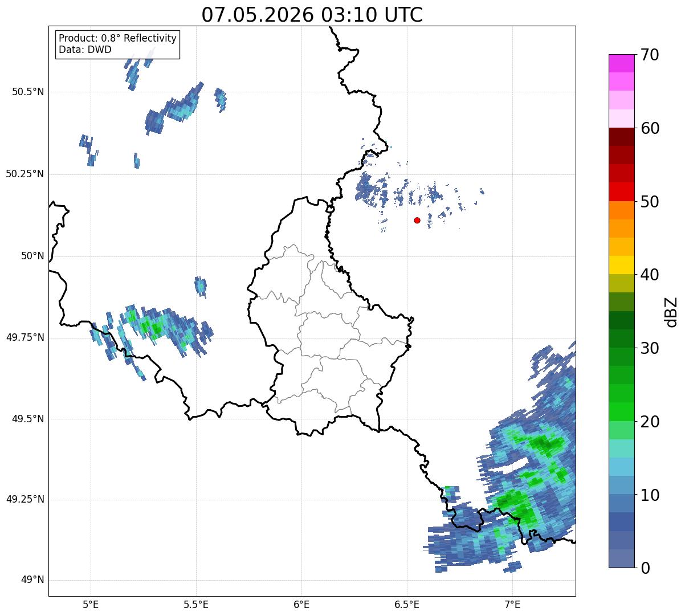Viewport: 685px width, 616px height.
Task: Click the dBZ colorbar axis label
Action: (x=671, y=311)
